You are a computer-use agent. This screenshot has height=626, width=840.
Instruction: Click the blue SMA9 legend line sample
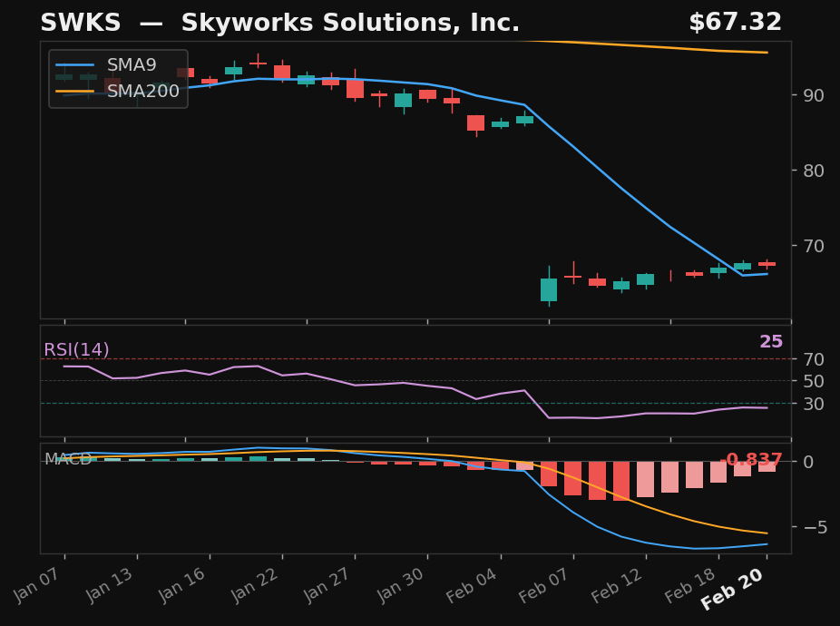75,64
